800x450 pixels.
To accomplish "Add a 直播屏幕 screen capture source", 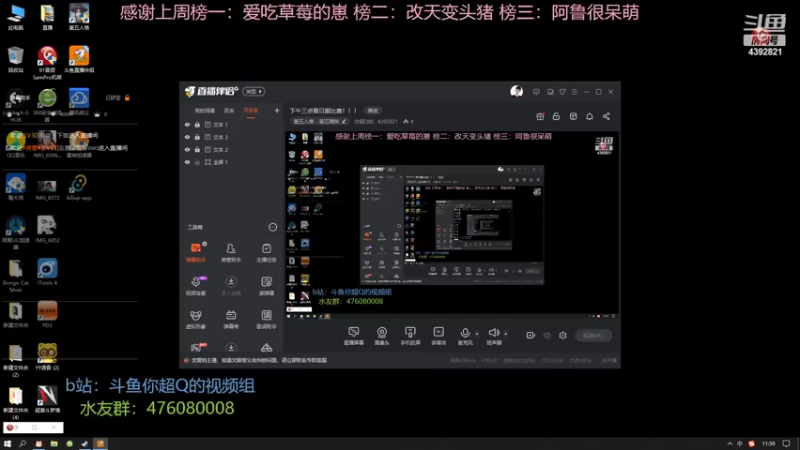I will pyautogui.click(x=354, y=336).
